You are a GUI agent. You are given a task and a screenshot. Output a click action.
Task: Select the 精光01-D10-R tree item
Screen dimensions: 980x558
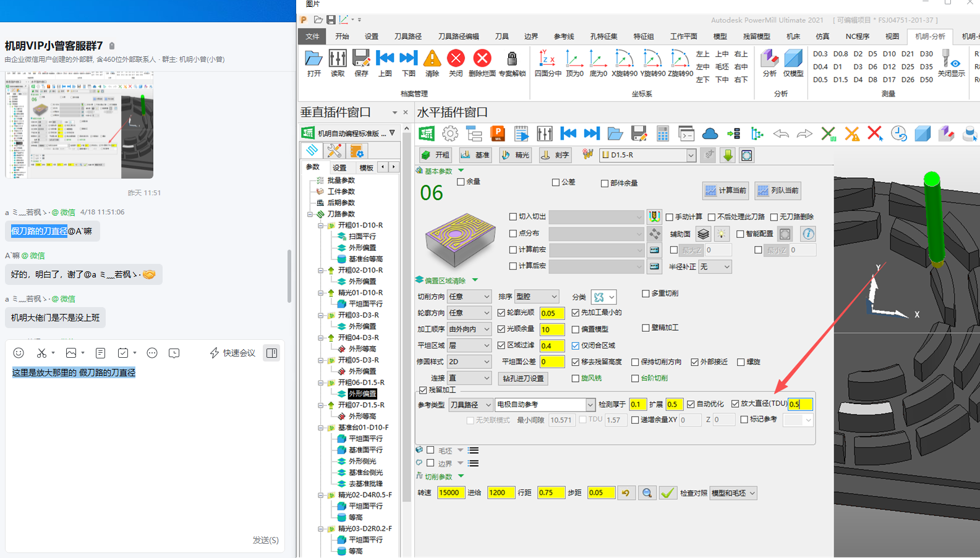(x=360, y=293)
